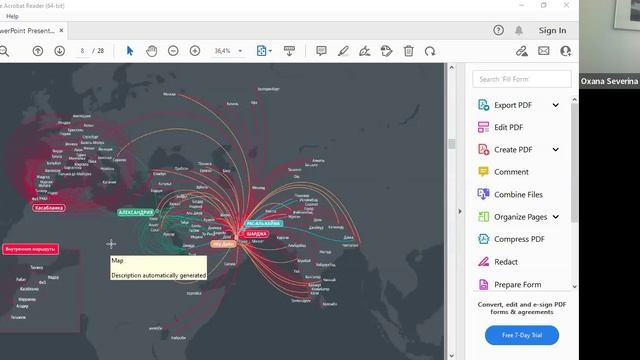640x360 pixels.
Task: Open Compress PDF tool
Action: (519, 239)
